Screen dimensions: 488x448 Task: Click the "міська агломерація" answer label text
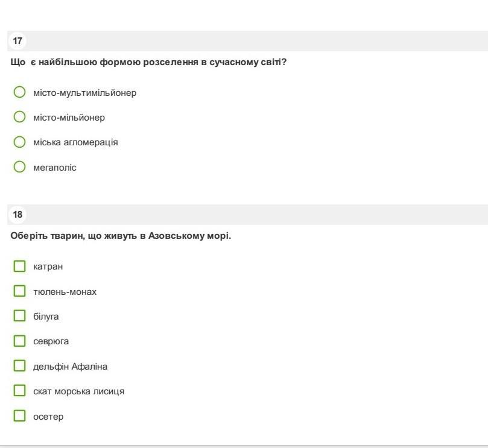[x=75, y=142]
